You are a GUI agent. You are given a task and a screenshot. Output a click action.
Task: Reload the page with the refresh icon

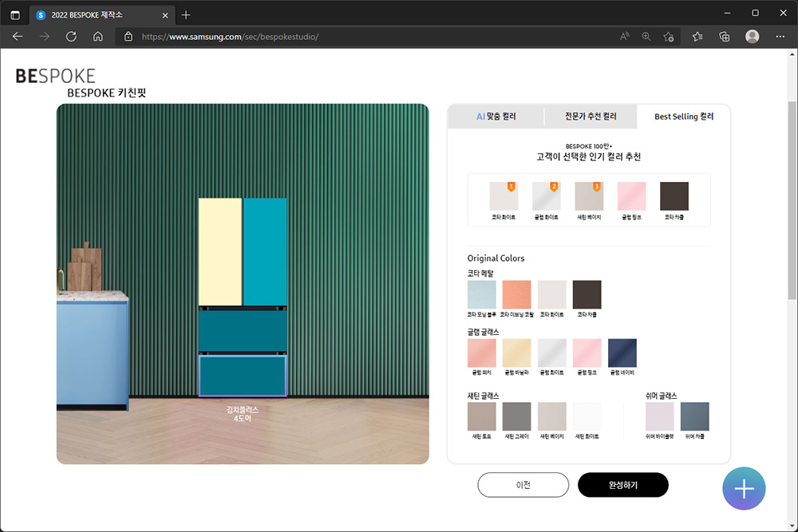(x=71, y=37)
